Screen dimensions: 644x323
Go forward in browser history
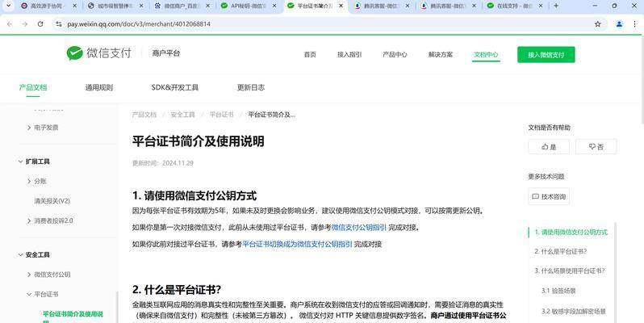pos(25,24)
